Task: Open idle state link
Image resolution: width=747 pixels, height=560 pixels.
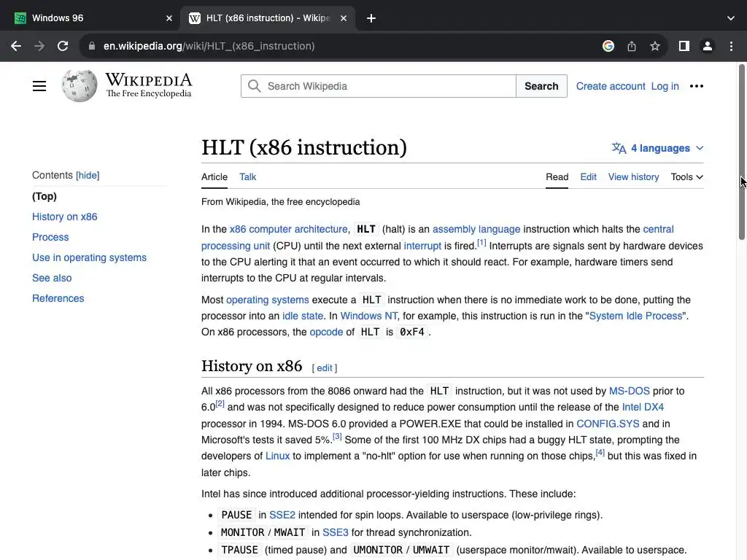Action: coord(303,316)
